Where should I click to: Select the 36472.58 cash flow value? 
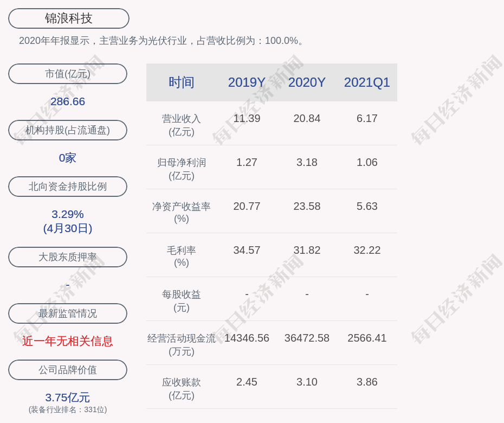click(x=307, y=338)
